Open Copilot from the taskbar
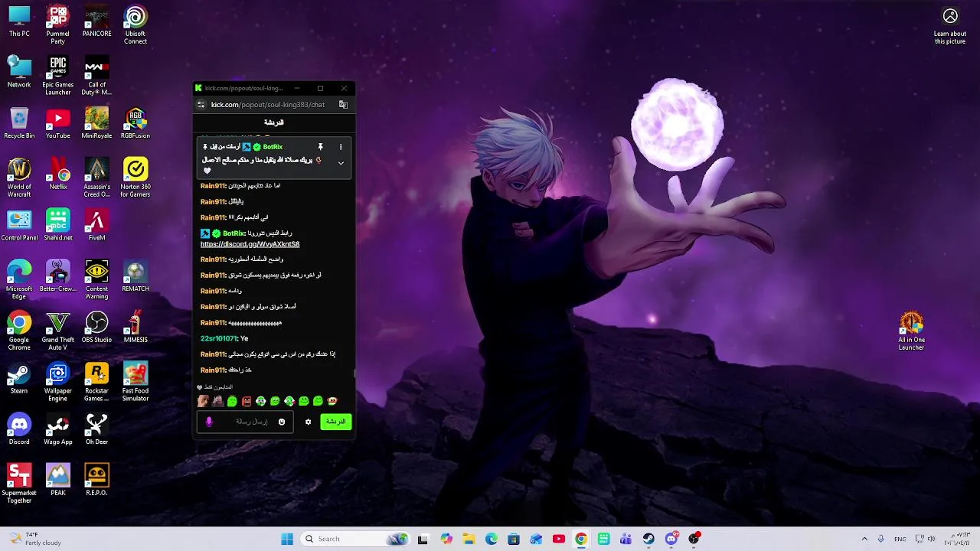Viewport: 980px width, 551px height. tap(446, 539)
